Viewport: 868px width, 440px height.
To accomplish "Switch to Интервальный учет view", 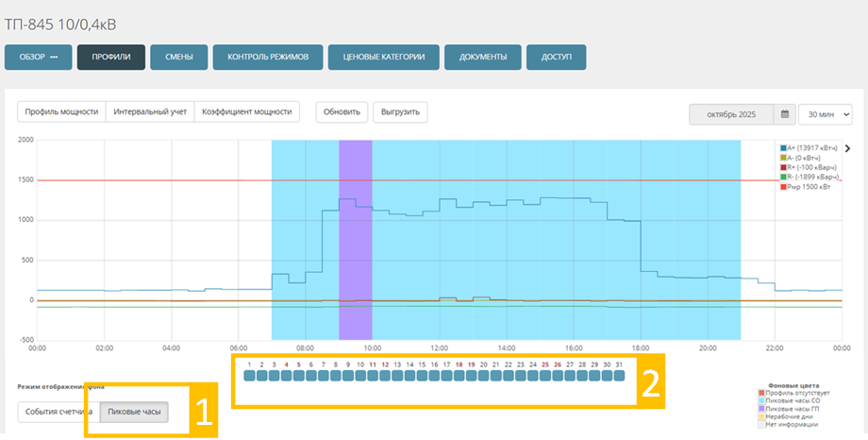I will [x=149, y=111].
